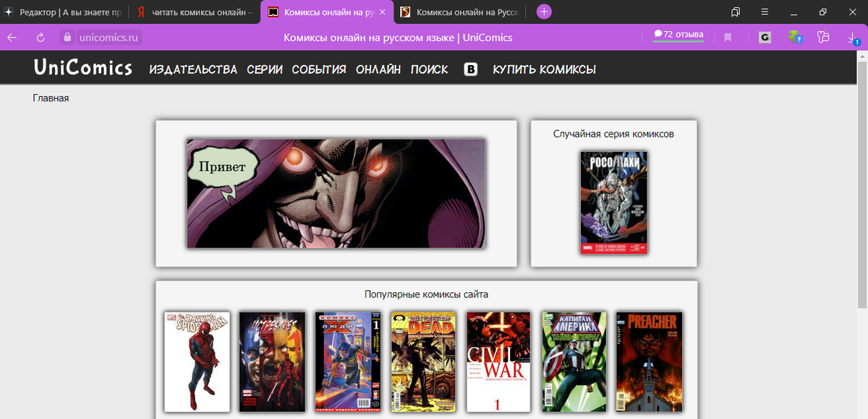Open the Preacher cover
868x419 pixels.
tap(649, 362)
